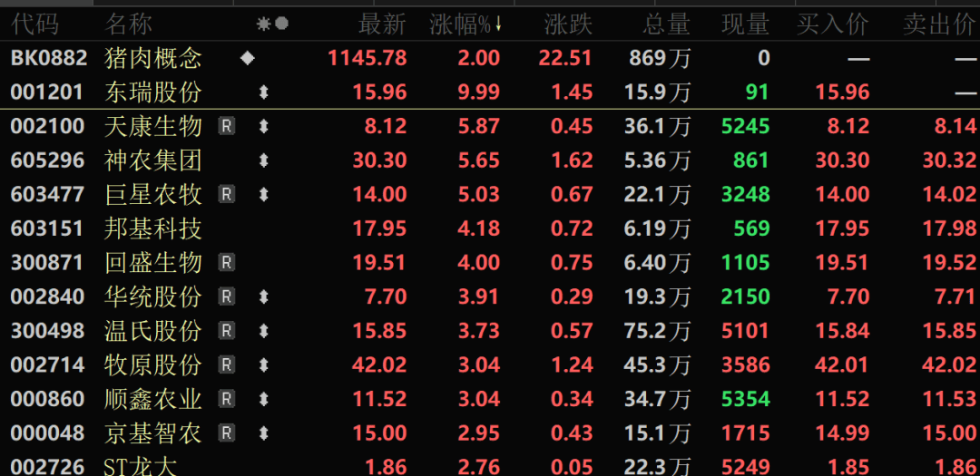This screenshot has height=476, width=980.
Task: Select stock 东瑞股份
Action: click(x=153, y=93)
